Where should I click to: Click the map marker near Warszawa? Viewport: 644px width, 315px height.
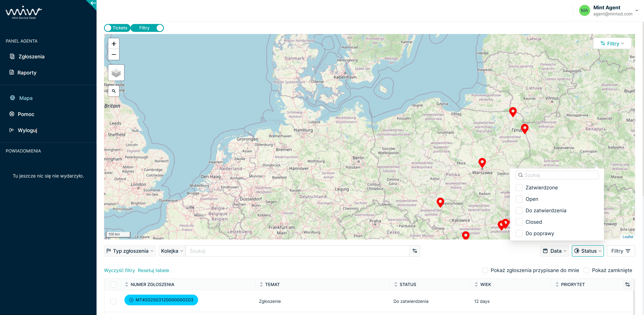coord(482,162)
